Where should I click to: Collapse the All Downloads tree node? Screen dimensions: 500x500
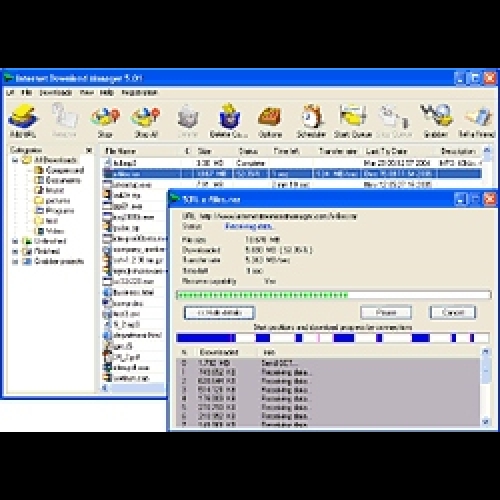click(15, 160)
